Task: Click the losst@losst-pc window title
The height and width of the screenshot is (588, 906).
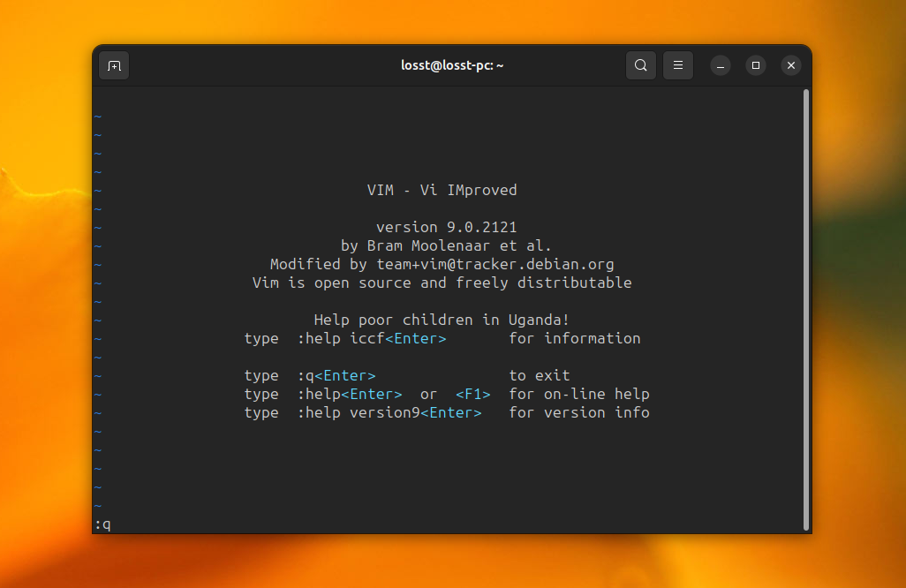Action: coord(453,64)
